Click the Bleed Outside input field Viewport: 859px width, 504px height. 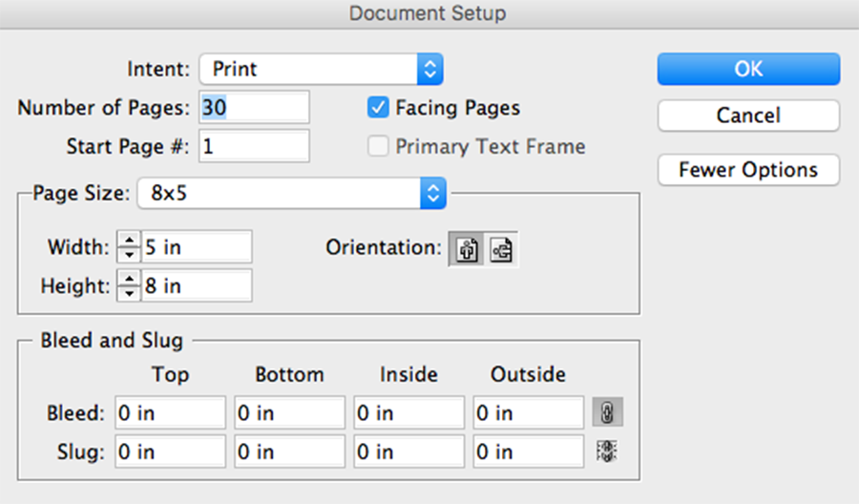[x=528, y=412]
